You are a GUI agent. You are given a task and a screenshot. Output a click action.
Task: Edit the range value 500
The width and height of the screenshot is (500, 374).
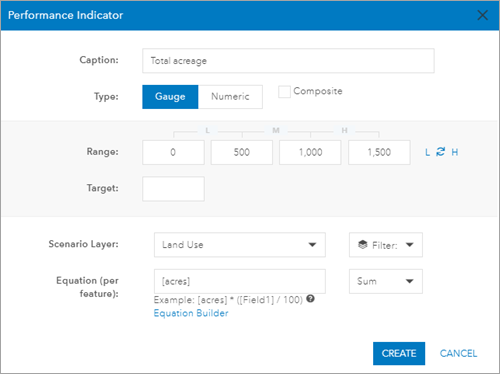tap(242, 152)
